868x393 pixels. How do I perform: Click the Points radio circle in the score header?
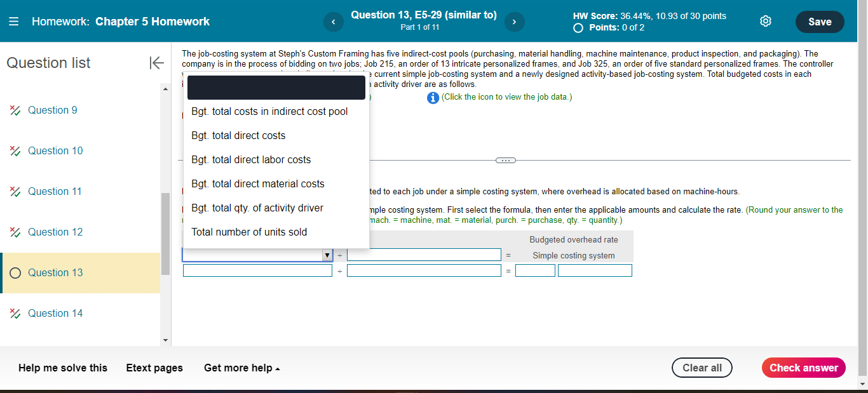point(578,27)
